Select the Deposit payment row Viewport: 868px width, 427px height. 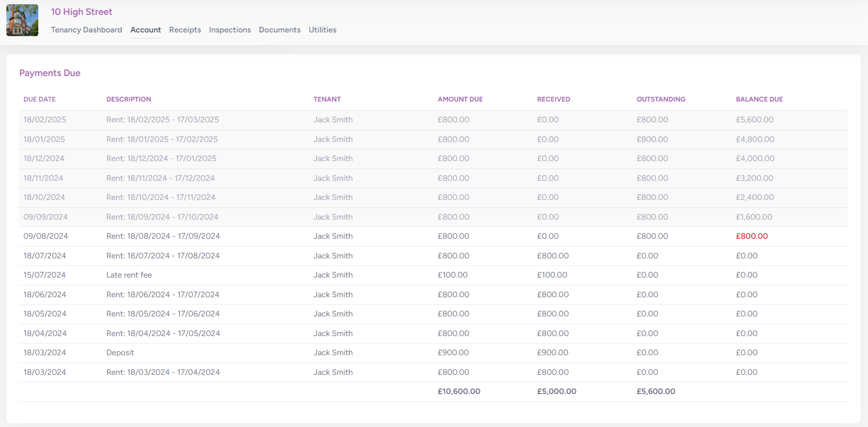point(120,353)
